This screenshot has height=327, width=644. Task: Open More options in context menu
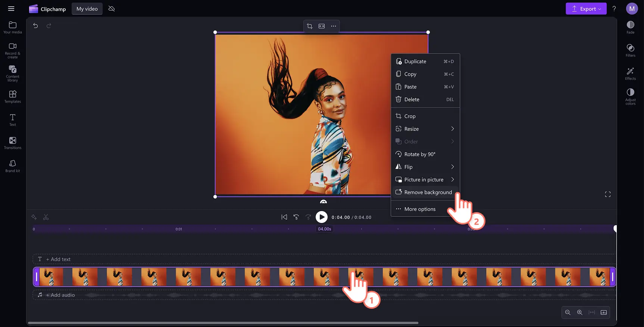tap(425, 209)
